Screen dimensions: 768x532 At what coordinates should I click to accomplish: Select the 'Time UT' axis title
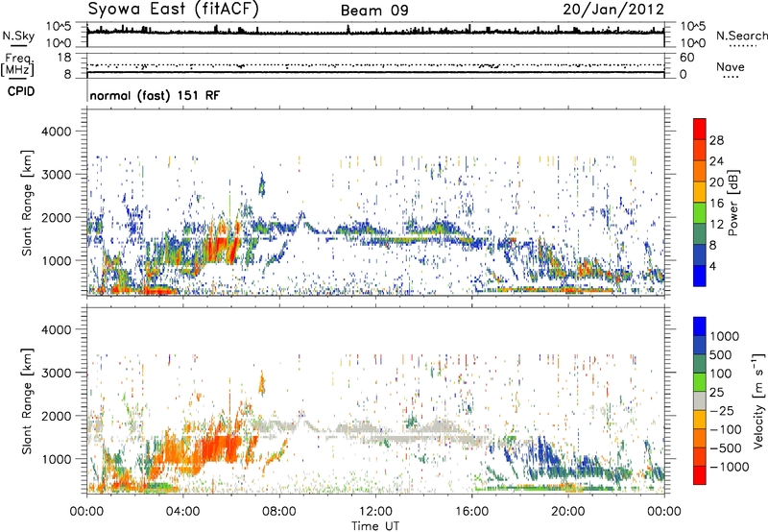[x=375, y=525]
